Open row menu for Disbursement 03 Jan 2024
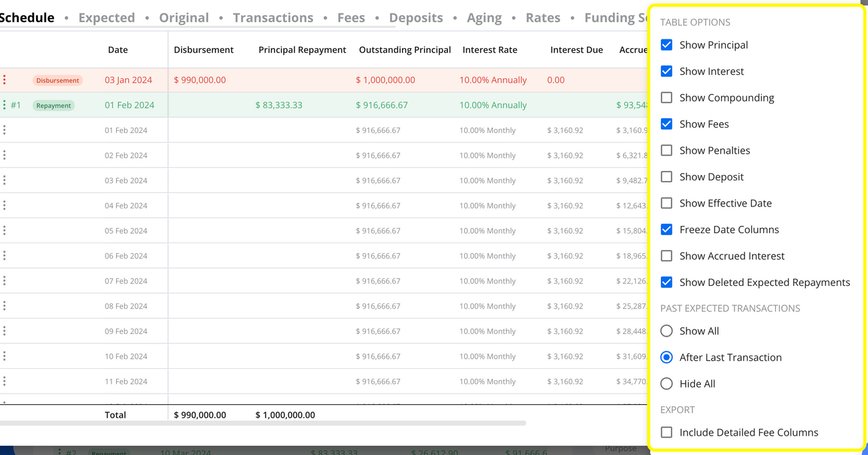 5,80
